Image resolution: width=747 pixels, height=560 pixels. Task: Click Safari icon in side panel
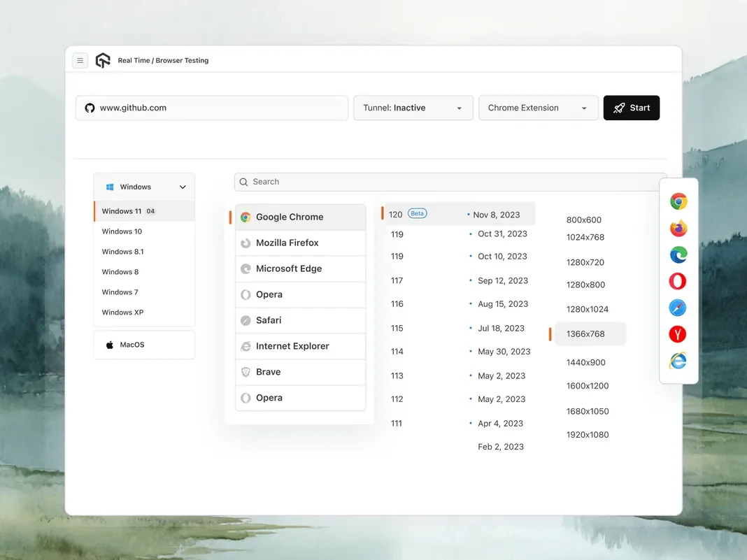pyautogui.click(x=678, y=308)
